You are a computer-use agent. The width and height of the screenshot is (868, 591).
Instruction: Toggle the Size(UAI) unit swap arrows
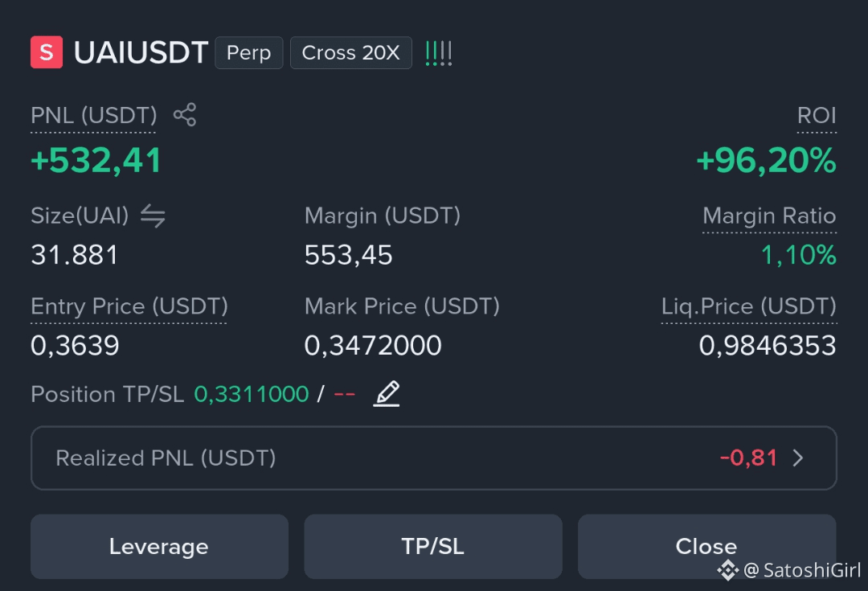[153, 215]
